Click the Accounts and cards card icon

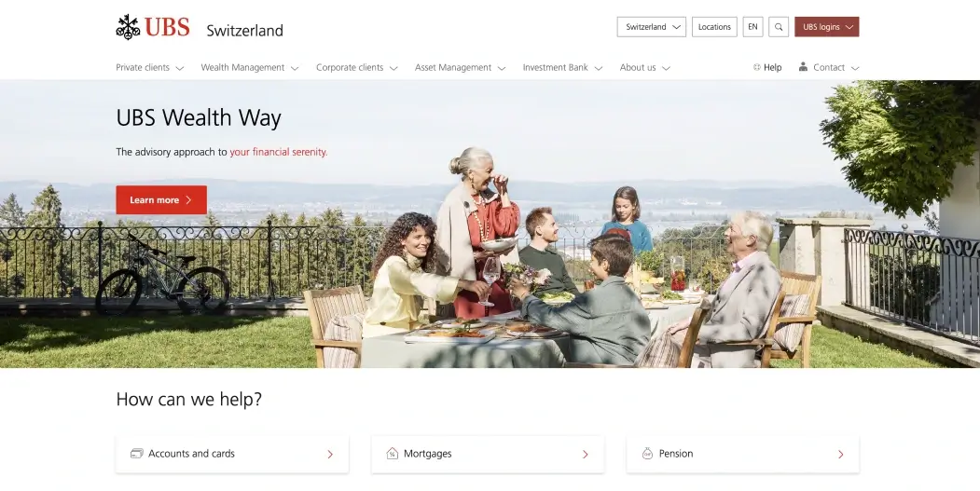pyautogui.click(x=136, y=454)
